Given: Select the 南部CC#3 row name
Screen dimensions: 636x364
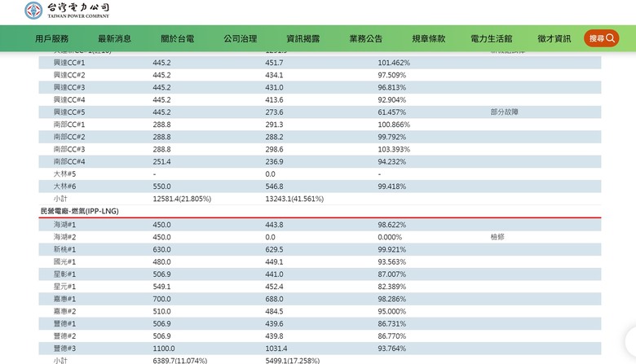Looking at the screenshot, I should (69, 149).
